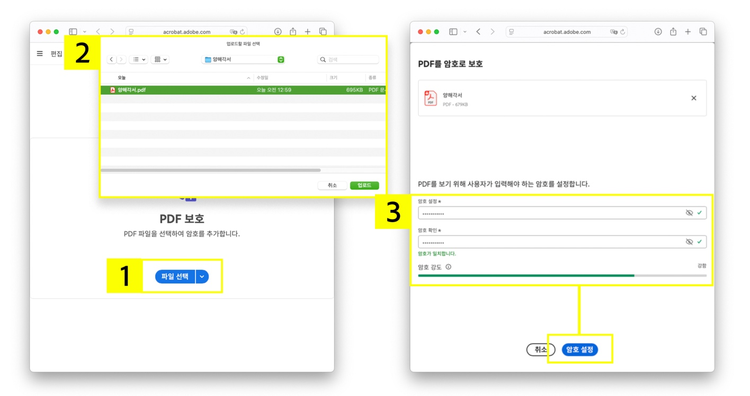The height and width of the screenshot is (396, 750).
Task: Go forward in the right Safari window
Action: tap(492, 32)
